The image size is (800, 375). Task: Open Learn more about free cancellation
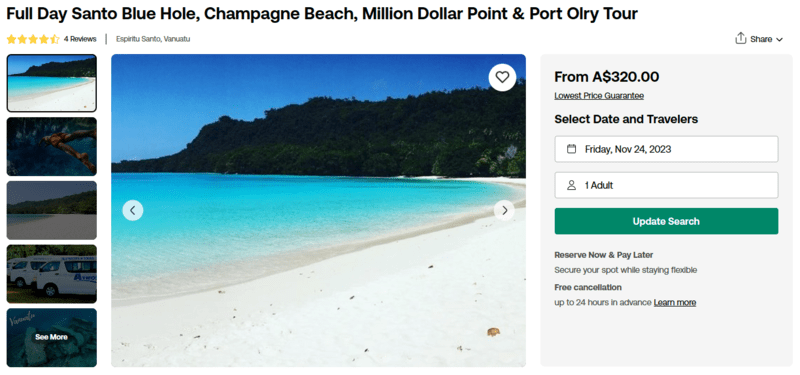coord(674,303)
